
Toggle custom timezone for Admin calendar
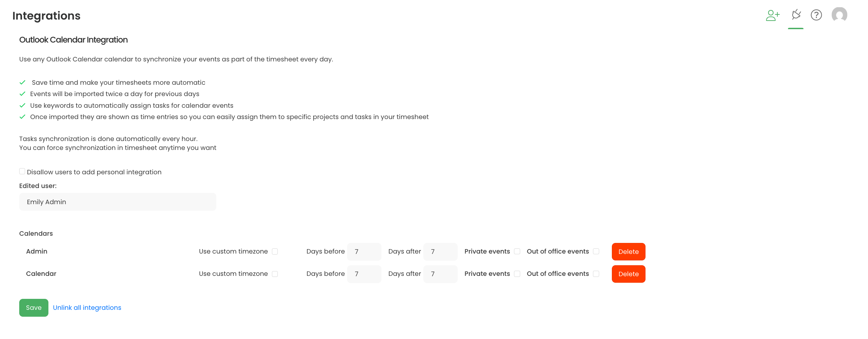pyautogui.click(x=275, y=252)
